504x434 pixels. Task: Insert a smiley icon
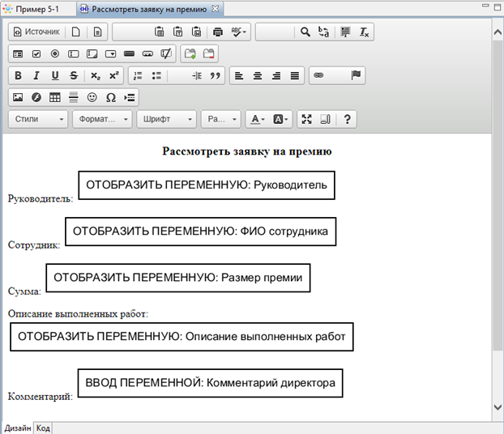coord(92,97)
